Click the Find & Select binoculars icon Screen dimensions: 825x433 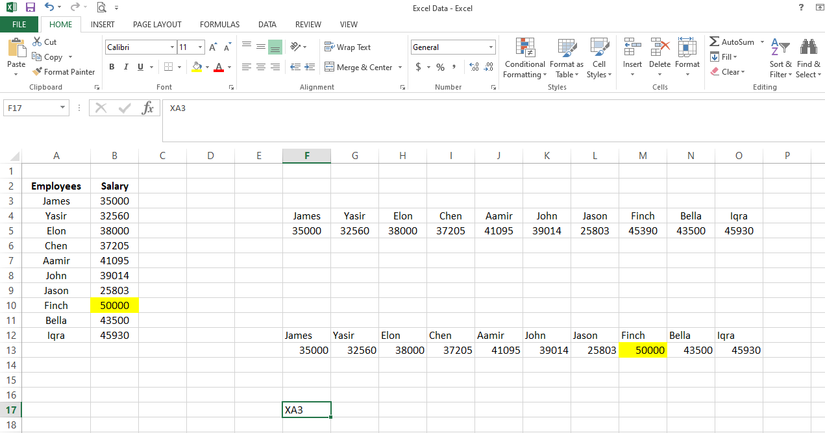pos(808,47)
